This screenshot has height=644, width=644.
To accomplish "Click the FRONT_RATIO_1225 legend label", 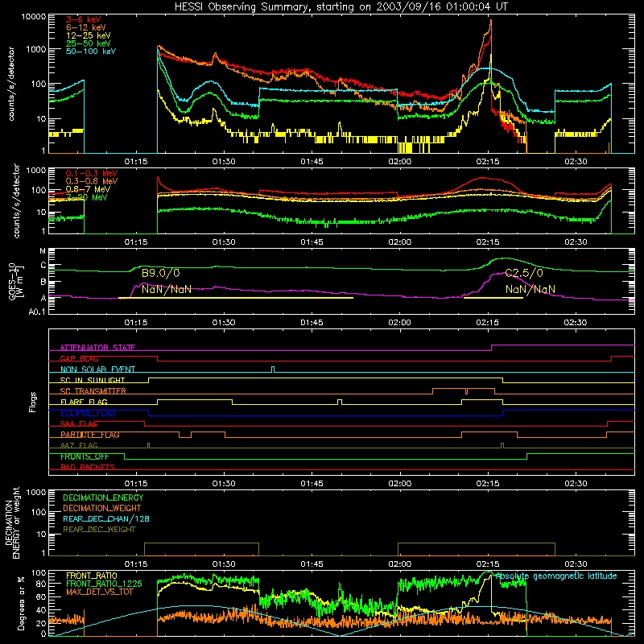I will tap(104, 584).
